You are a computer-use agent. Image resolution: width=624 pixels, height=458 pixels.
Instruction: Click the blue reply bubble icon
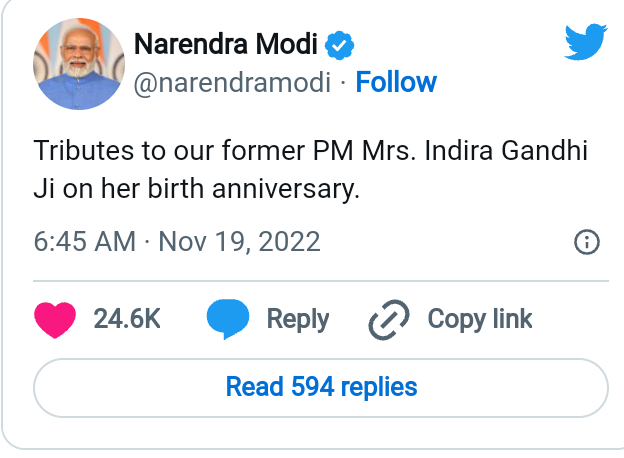pos(227,319)
